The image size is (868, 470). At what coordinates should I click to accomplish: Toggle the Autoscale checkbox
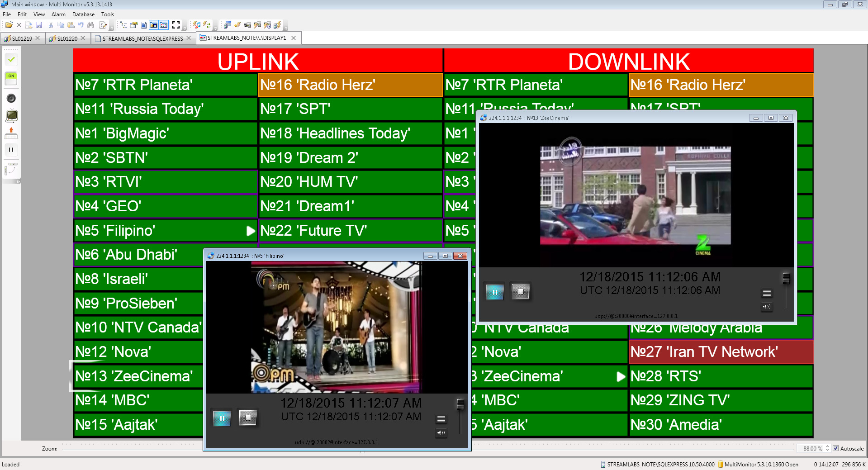836,449
